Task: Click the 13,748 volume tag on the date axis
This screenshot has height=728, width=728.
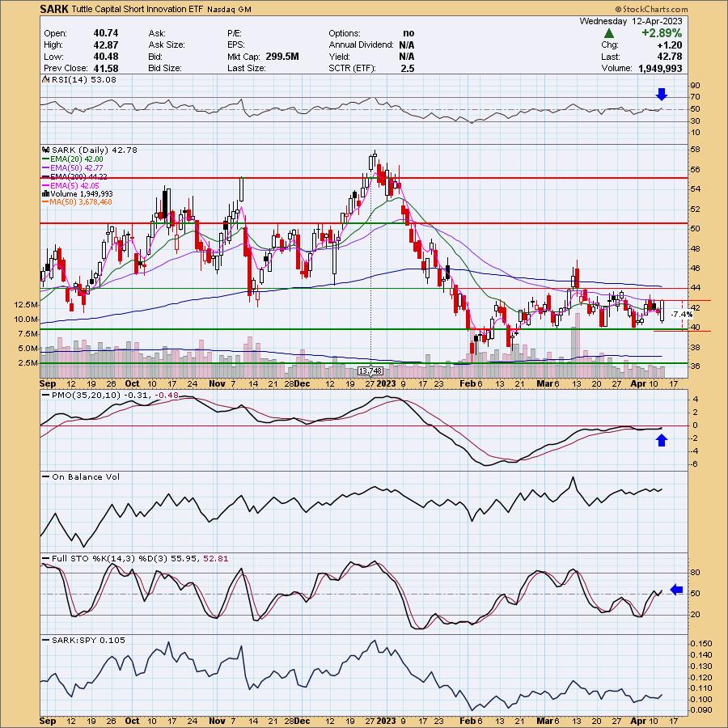Action: click(x=370, y=371)
